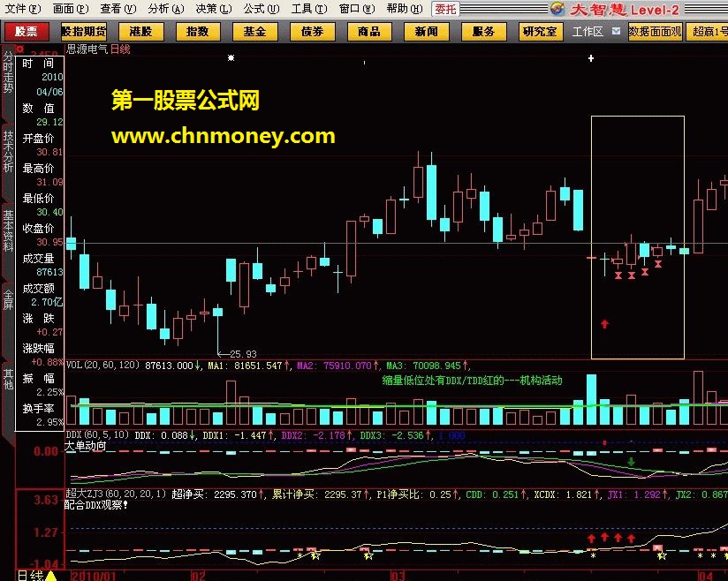Click the date value 04/06 in info panel
This screenshot has width=728, height=581.
[x=49, y=92]
